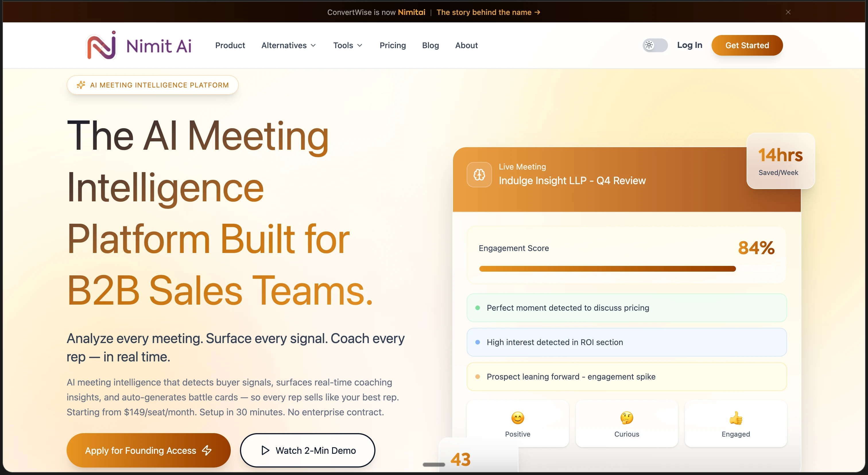This screenshot has width=868, height=475.
Task: Click the Nimit Ai logo icon
Action: pyautogui.click(x=101, y=45)
